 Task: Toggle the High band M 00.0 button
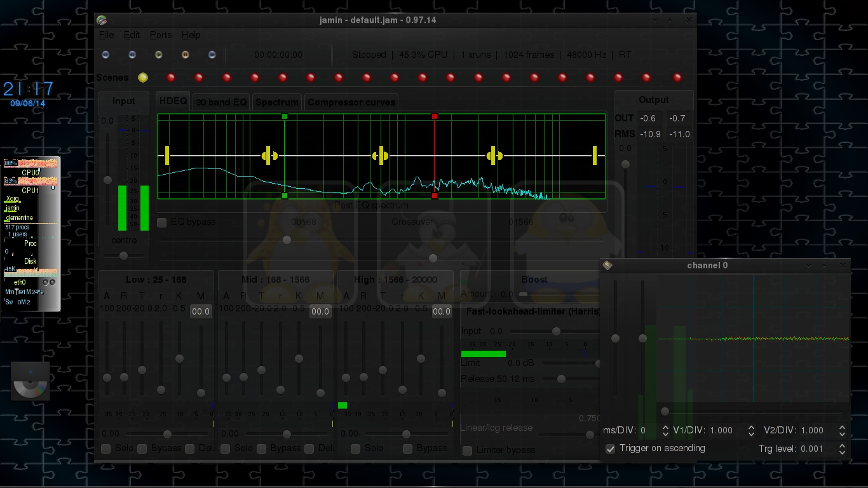tap(442, 311)
